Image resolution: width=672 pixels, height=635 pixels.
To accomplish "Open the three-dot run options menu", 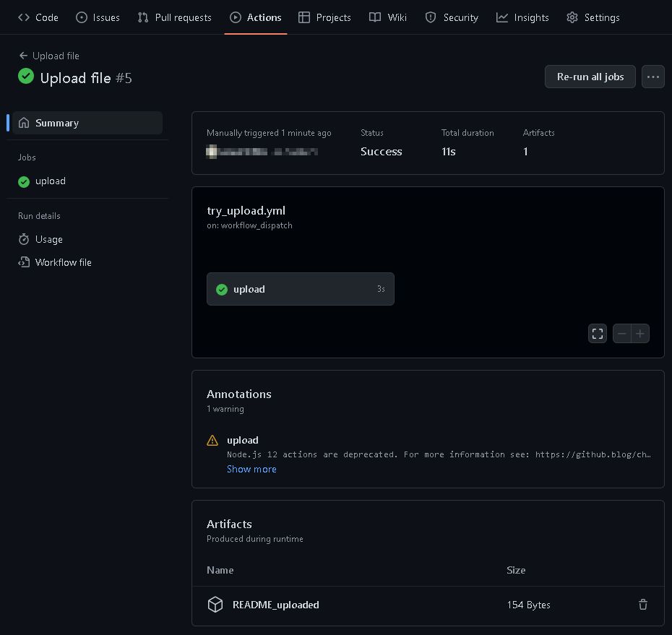I will point(652,77).
